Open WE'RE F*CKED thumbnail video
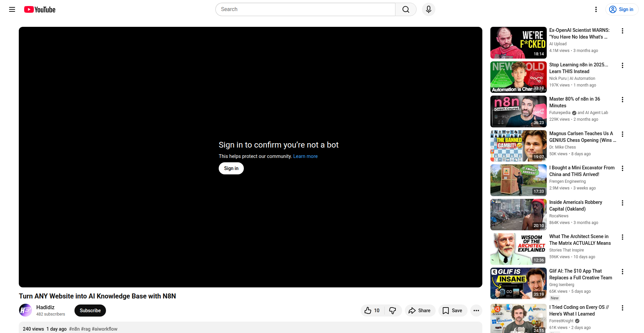This screenshot has width=644, height=333. [519, 43]
